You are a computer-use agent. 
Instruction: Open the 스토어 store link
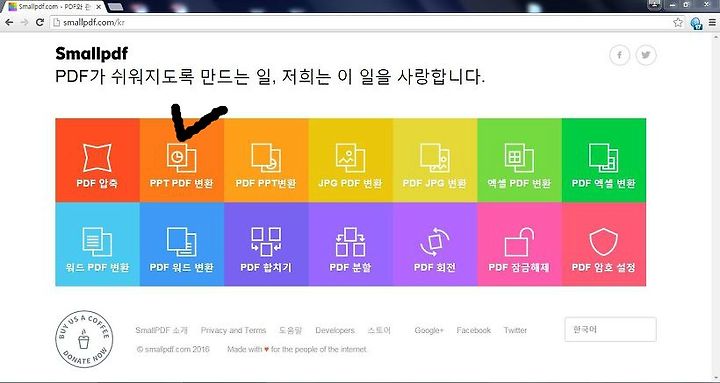pos(379,330)
